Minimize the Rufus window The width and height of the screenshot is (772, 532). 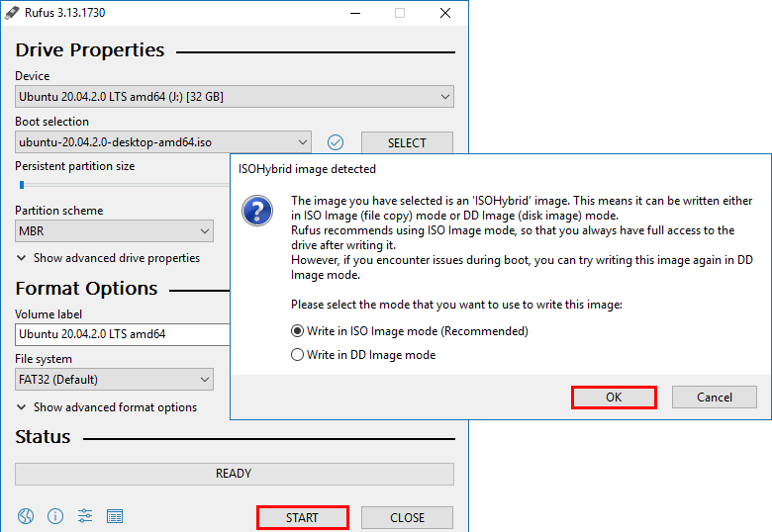click(355, 13)
